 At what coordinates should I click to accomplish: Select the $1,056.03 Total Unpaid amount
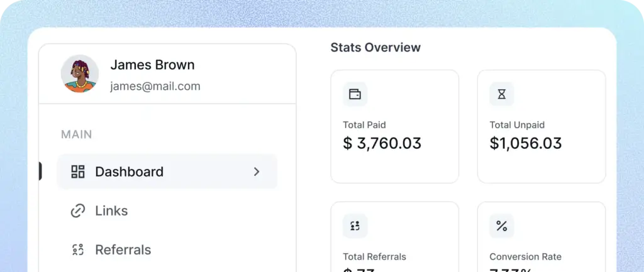[525, 143]
